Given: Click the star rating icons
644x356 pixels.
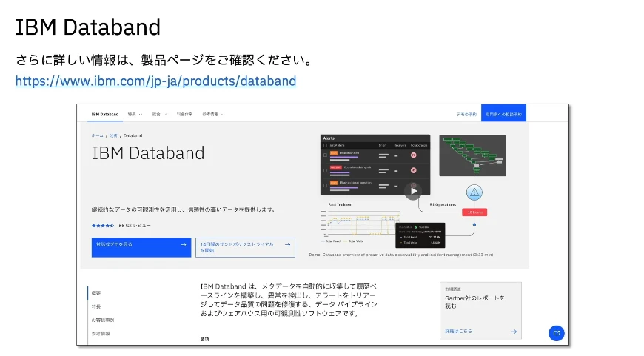Looking at the screenshot, I should (x=103, y=226).
